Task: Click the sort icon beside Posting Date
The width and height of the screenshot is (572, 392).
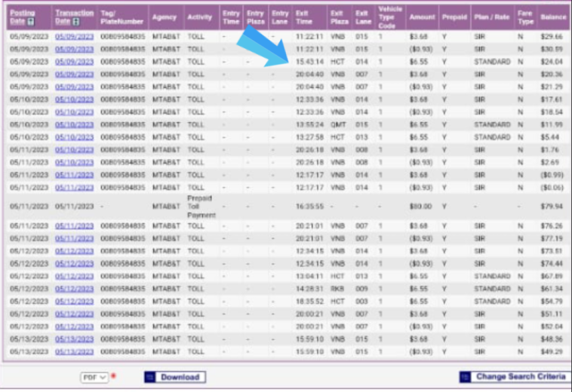Action: [30, 22]
